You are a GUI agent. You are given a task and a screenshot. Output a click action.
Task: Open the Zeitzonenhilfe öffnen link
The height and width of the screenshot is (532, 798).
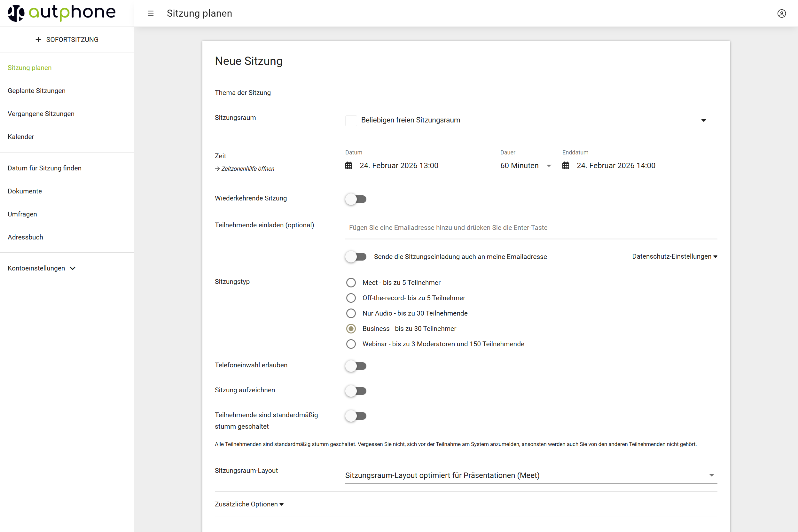[x=247, y=169]
